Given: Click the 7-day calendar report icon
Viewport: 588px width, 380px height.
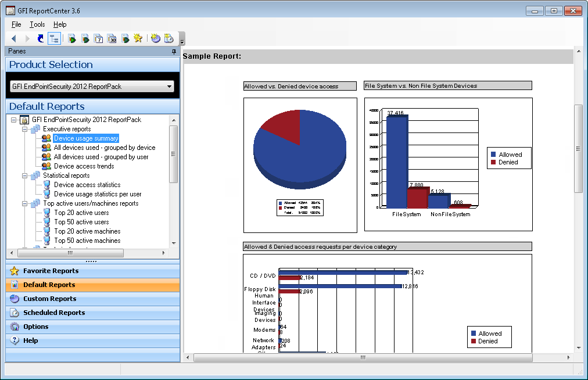Looking at the screenshot, I should 98,38.
